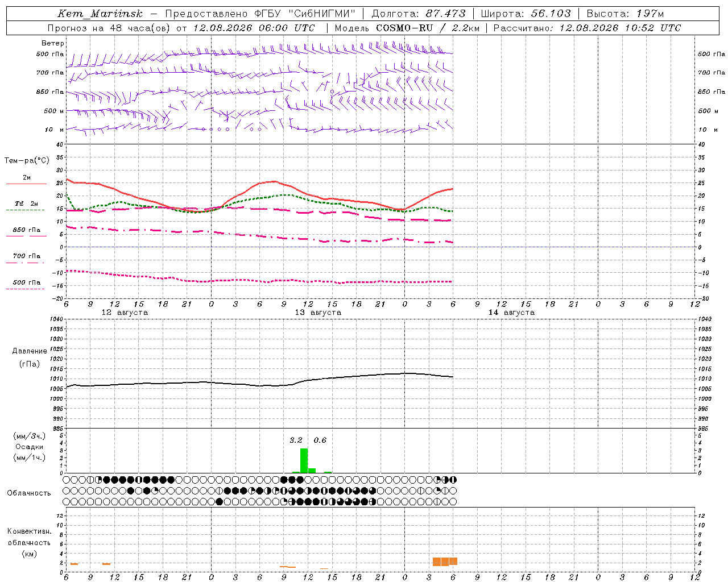Select the latitude value 56.103
Viewport: 728px width, 582px height.
551,14
